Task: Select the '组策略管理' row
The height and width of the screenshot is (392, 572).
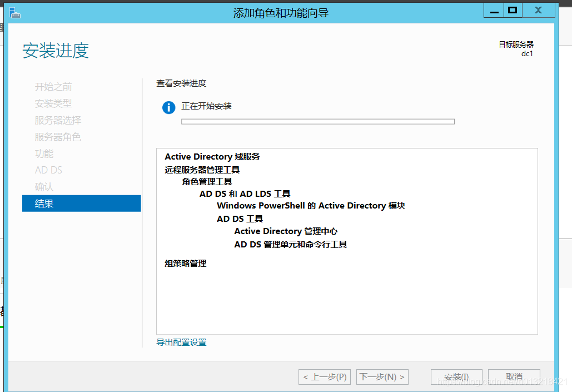Action: point(186,263)
